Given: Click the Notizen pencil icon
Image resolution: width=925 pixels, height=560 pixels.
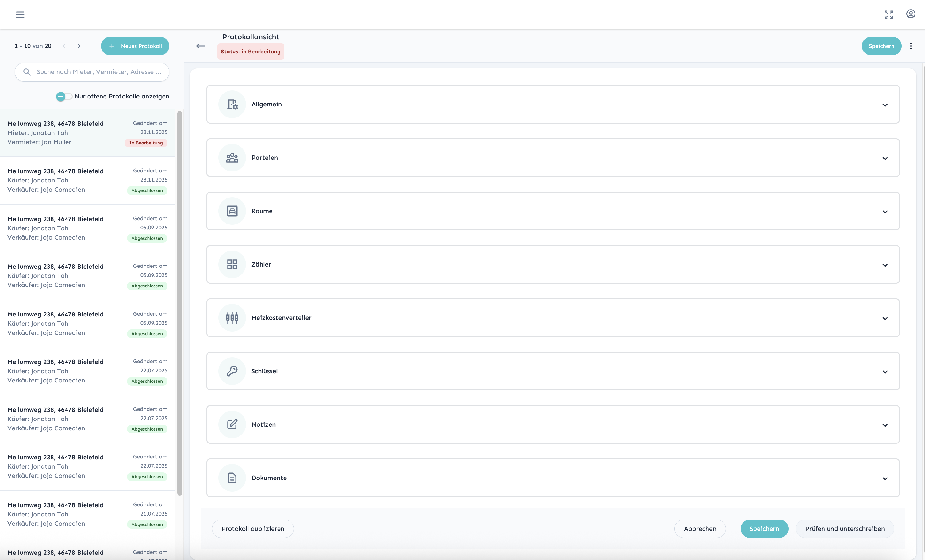Looking at the screenshot, I should (232, 424).
